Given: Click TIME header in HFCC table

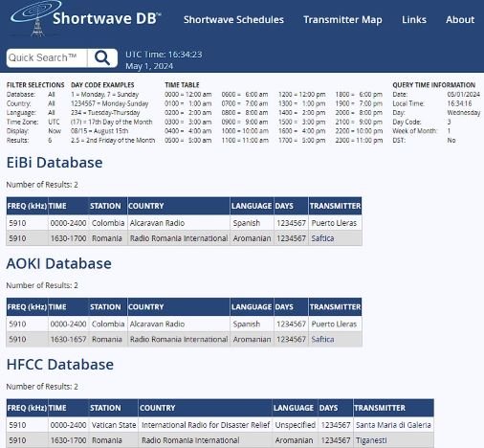Looking at the screenshot, I should (68, 408).
